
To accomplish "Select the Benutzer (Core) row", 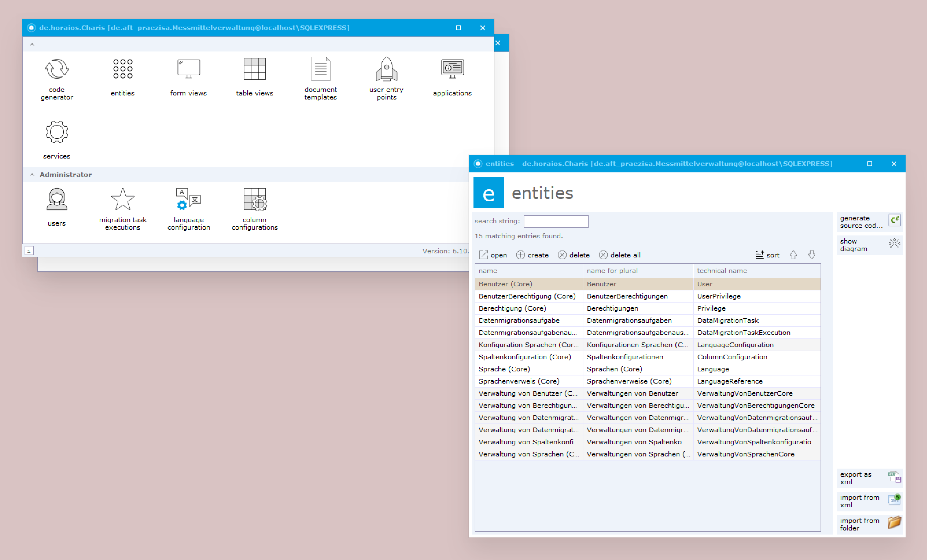I will coord(648,284).
